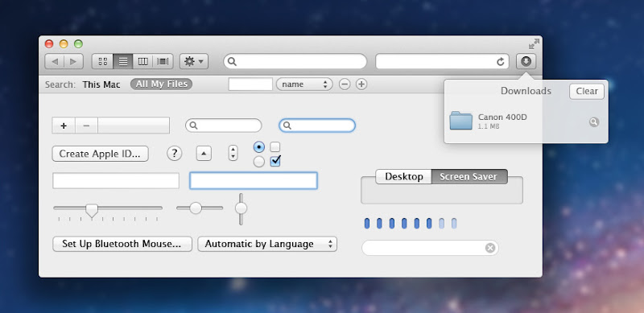Toggle the Downloads popover button

(526, 62)
